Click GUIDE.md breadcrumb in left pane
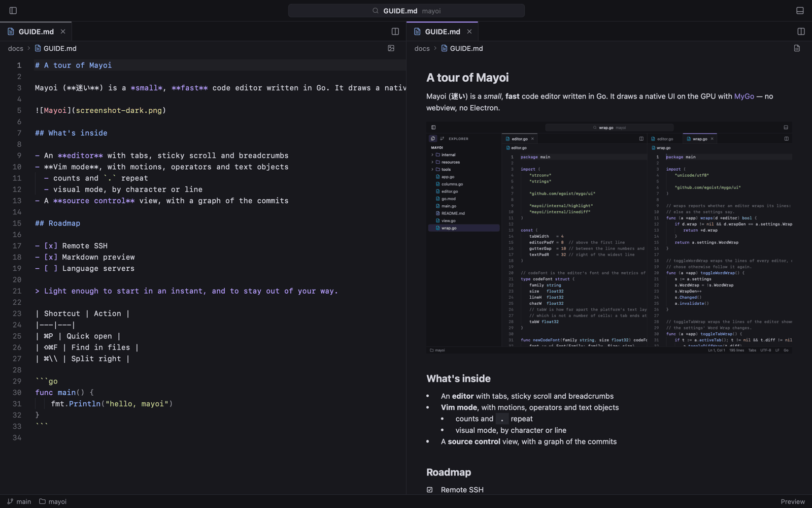This screenshot has width=812, height=508. pyautogui.click(x=56, y=48)
